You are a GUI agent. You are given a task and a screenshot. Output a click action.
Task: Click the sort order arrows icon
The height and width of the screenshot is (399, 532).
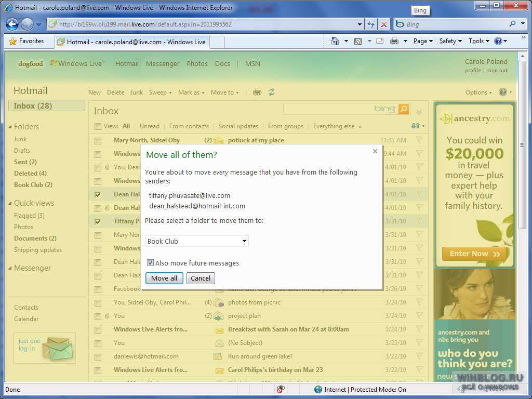[416, 126]
